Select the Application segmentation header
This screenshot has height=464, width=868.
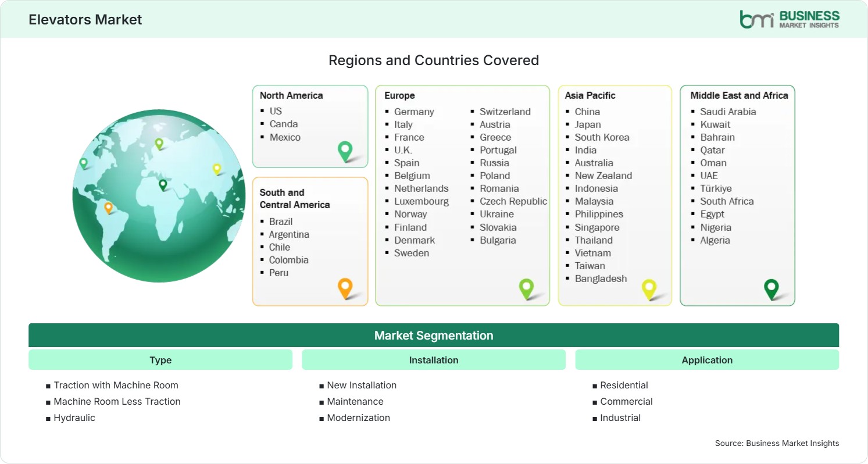[707, 360]
